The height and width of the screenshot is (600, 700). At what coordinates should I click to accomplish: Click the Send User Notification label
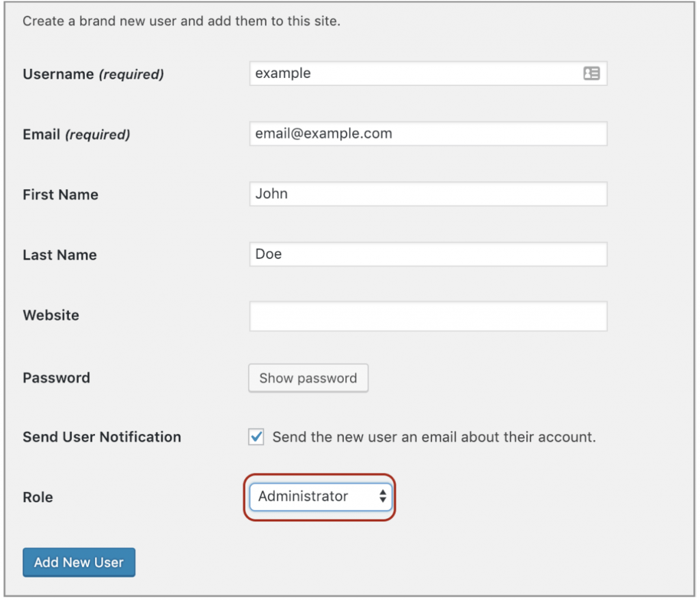[x=101, y=437]
